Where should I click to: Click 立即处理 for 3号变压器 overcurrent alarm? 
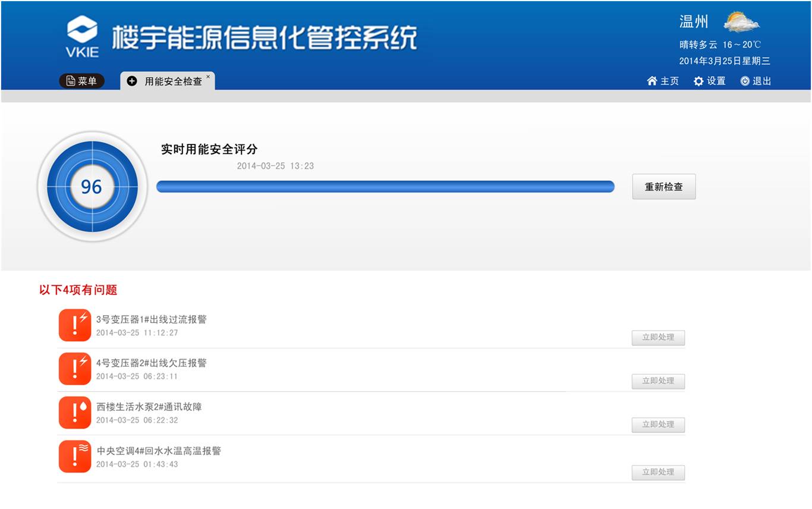(x=658, y=338)
